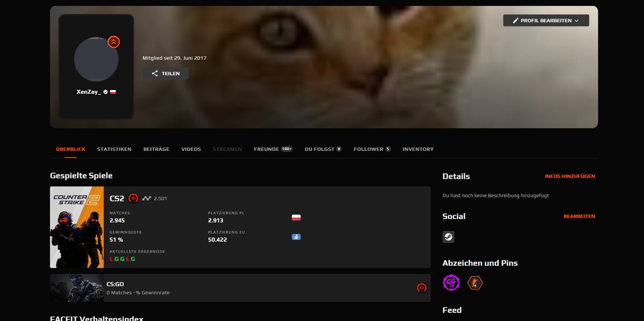
Task: Click the XenZay_ username
Action: [89, 92]
